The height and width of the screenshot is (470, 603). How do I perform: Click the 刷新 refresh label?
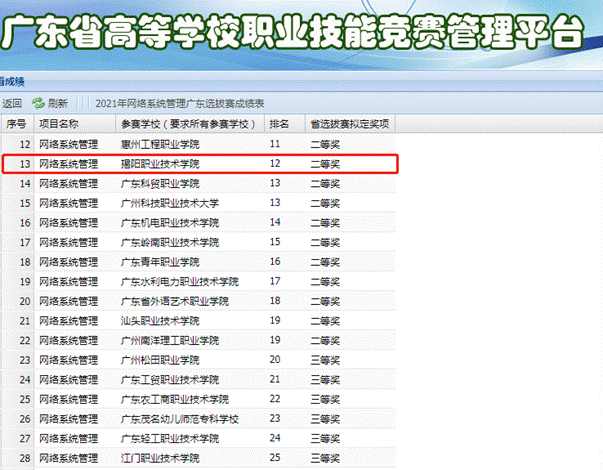click(x=58, y=103)
